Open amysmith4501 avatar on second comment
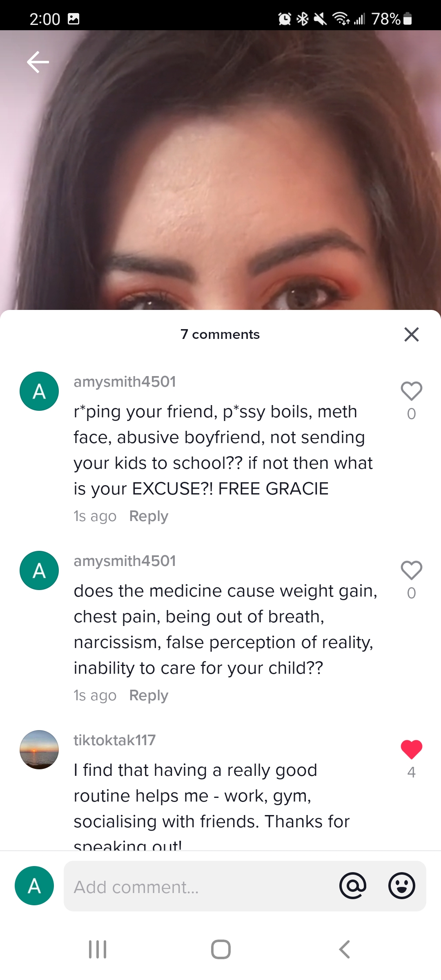 (39, 570)
